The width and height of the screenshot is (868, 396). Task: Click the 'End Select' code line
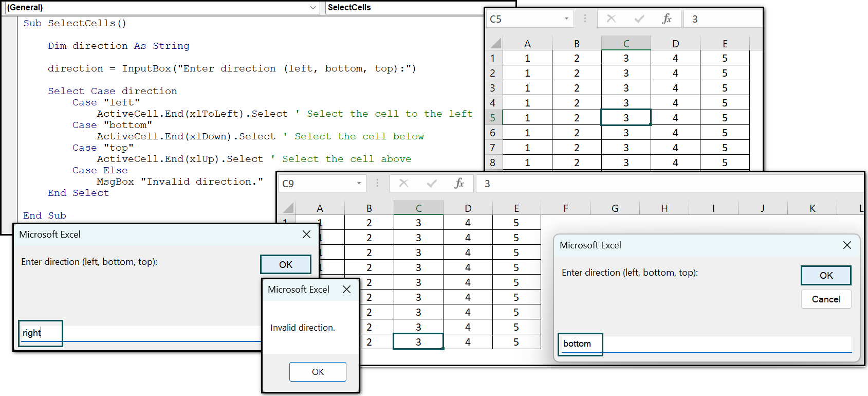coord(78,193)
